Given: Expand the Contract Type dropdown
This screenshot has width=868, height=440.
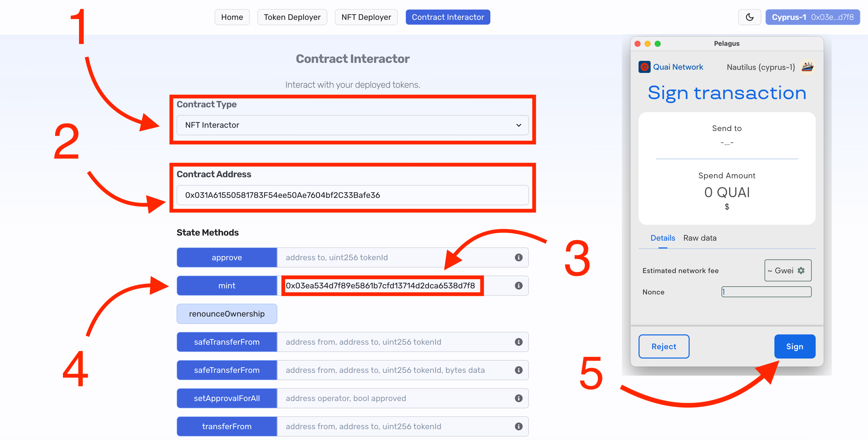Looking at the screenshot, I should coord(352,125).
